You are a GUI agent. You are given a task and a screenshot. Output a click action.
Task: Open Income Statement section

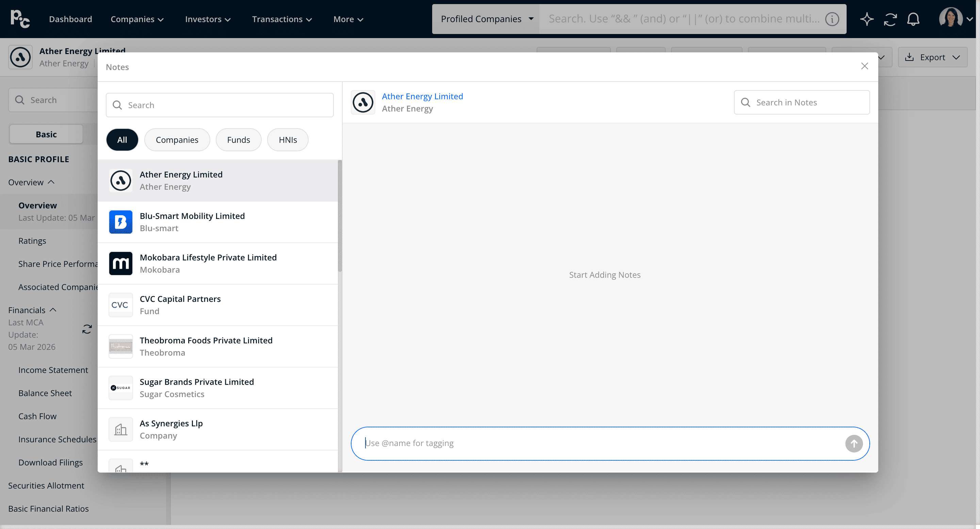53,370
